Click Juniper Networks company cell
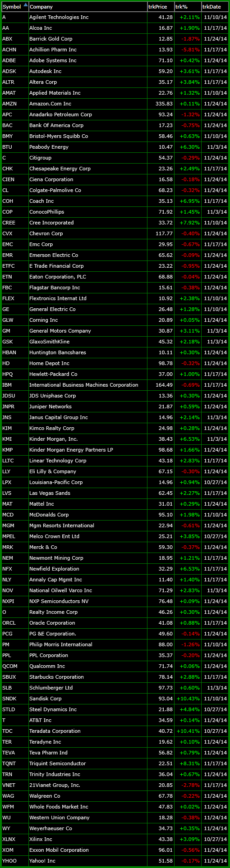The width and height of the screenshot is (230, 868). coord(88,407)
